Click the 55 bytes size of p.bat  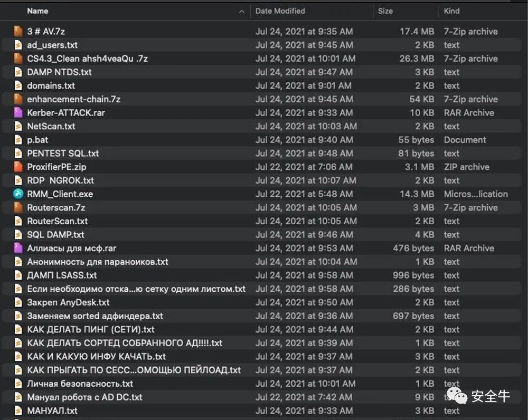[x=416, y=140]
